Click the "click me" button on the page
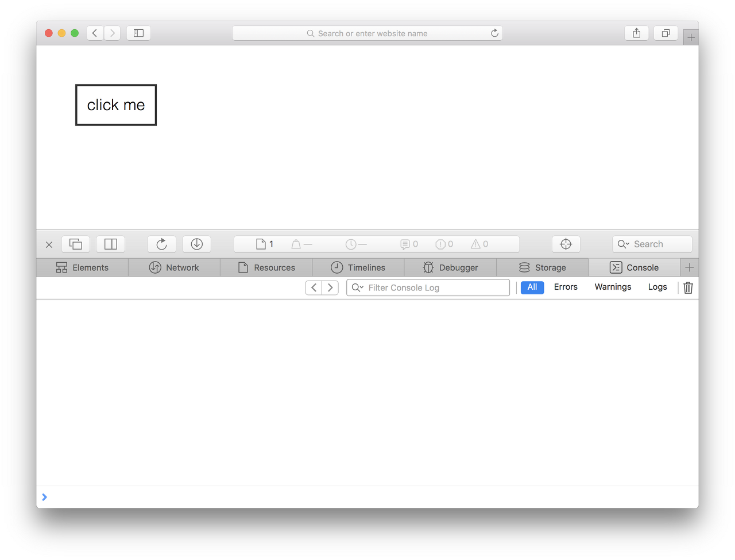735x560 pixels. [116, 105]
